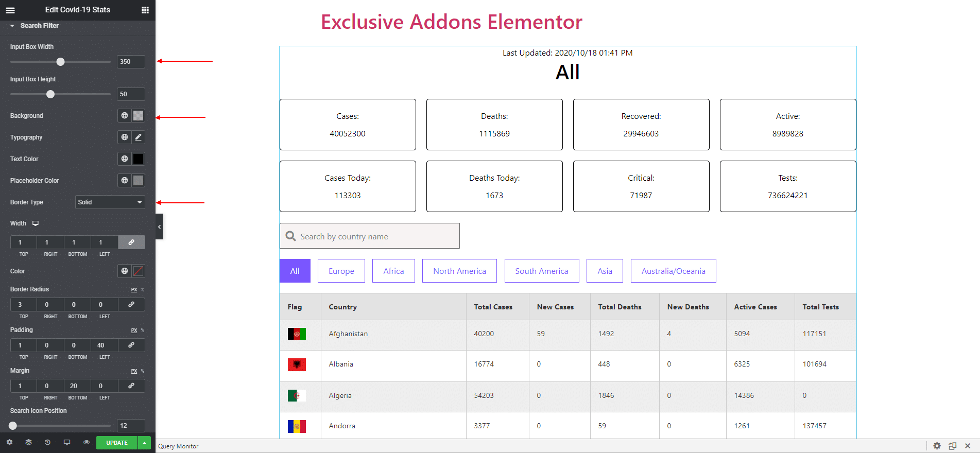
Task: Collapse the editor panel with side arrow
Action: point(160,226)
